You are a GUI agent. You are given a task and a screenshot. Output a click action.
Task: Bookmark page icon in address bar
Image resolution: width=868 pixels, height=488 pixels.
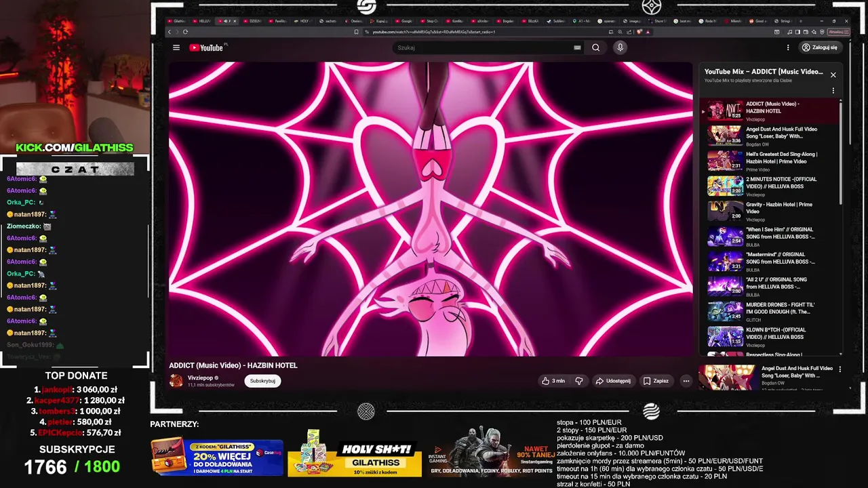click(x=357, y=32)
